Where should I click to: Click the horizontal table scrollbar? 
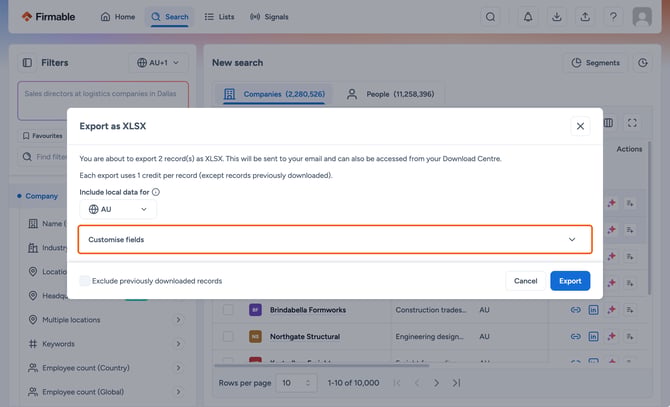tap(321, 366)
